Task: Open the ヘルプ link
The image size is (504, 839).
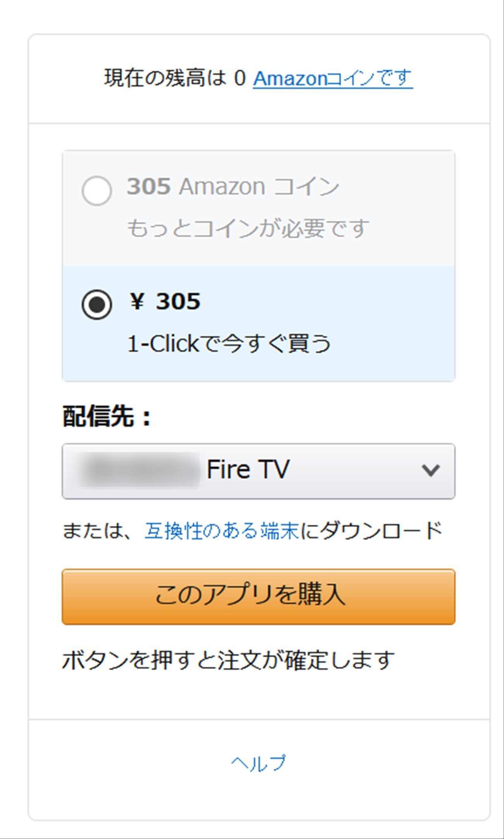Action: coord(259,763)
